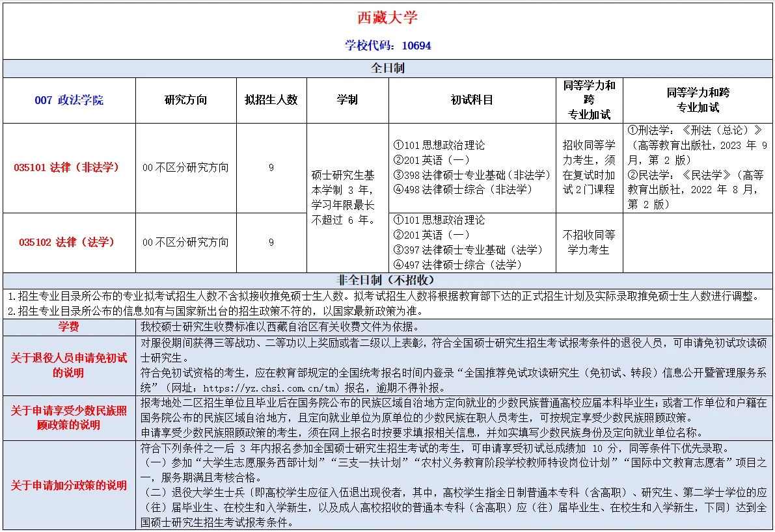Click ③398法律硕士专业基础（非法学） subject
This screenshot has height=532, width=775.
(x=472, y=175)
